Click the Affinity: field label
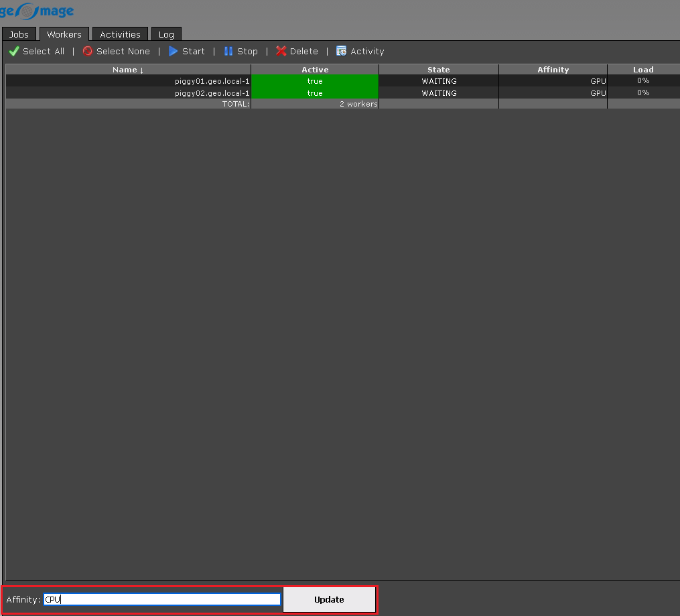Image resolution: width=680 pixels, height=616 pixels. (23, 599)
